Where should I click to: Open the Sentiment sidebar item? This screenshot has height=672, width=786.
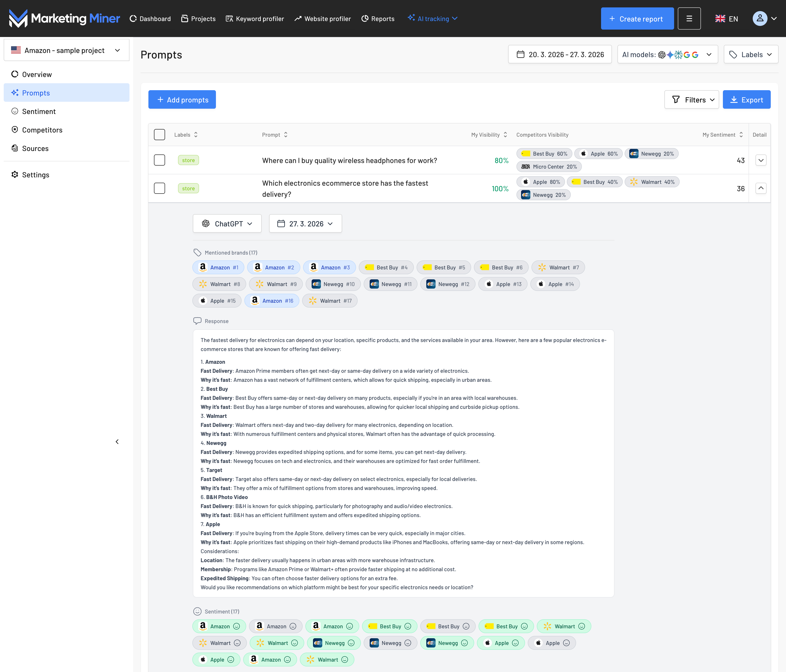[x=39, y=111]
